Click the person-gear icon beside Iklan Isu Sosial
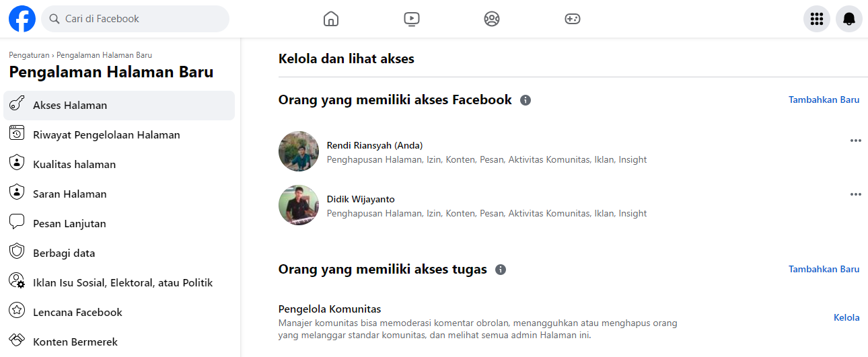 (17, 282)
